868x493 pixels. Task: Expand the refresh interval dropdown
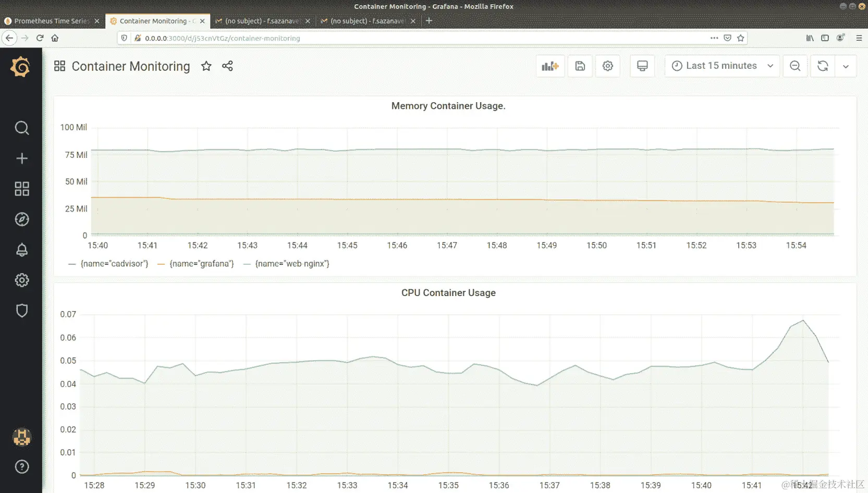(846, 66)
